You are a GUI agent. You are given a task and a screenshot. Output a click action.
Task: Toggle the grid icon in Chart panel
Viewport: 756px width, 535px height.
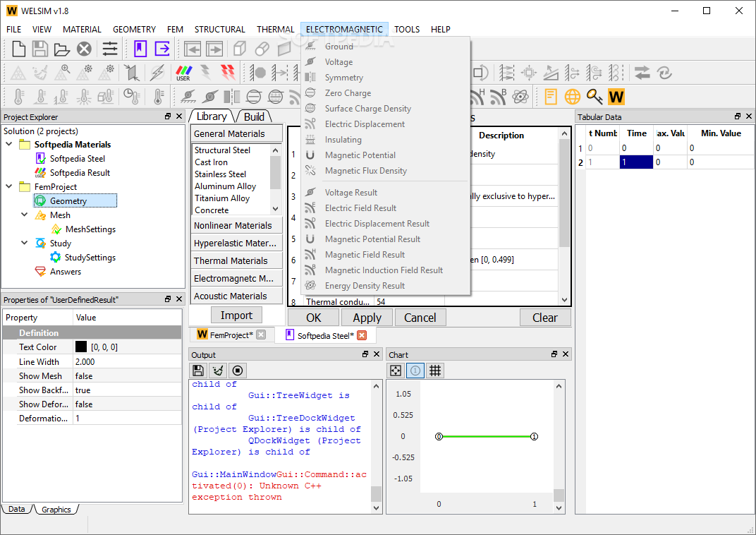435,371
